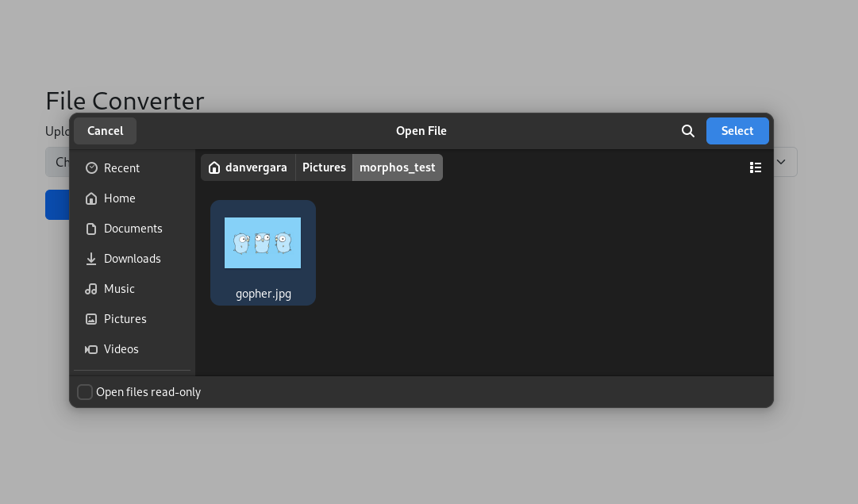Go to danvergara path segment

pos(248,167)
